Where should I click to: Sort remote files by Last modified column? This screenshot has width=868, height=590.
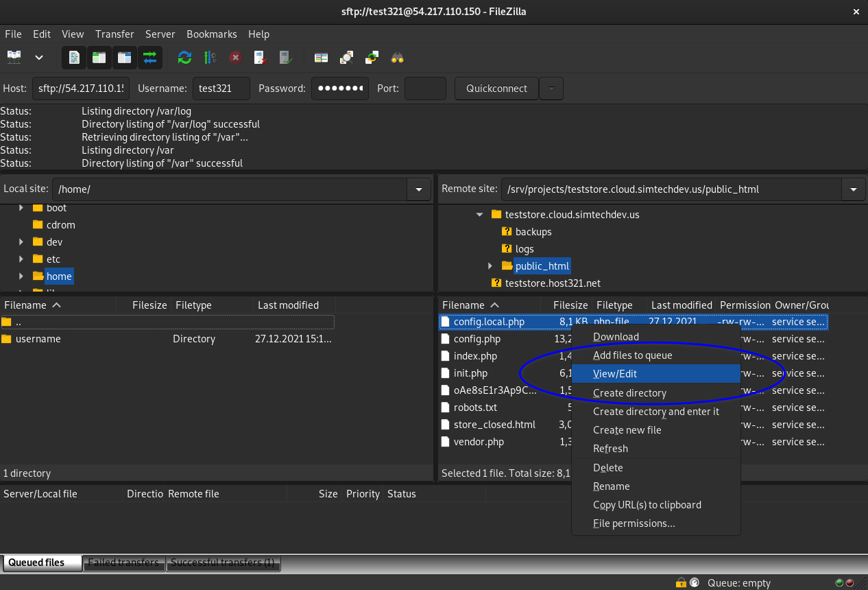pos(681,305)
